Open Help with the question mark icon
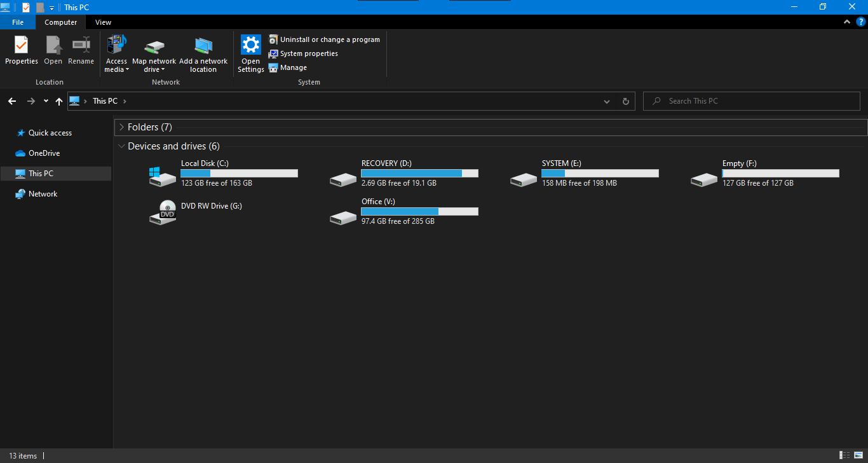This screenshot has height=463, width=868. 861,22
